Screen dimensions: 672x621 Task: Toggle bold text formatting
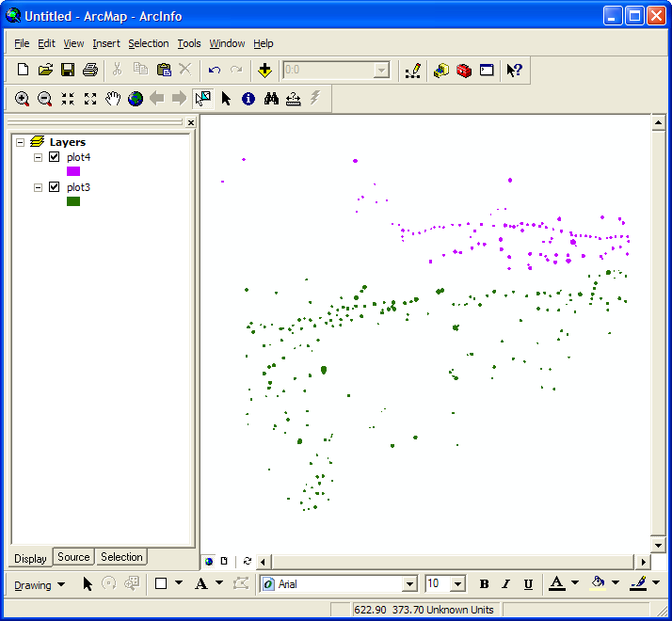pyautogui.click(x=485, y=584)
